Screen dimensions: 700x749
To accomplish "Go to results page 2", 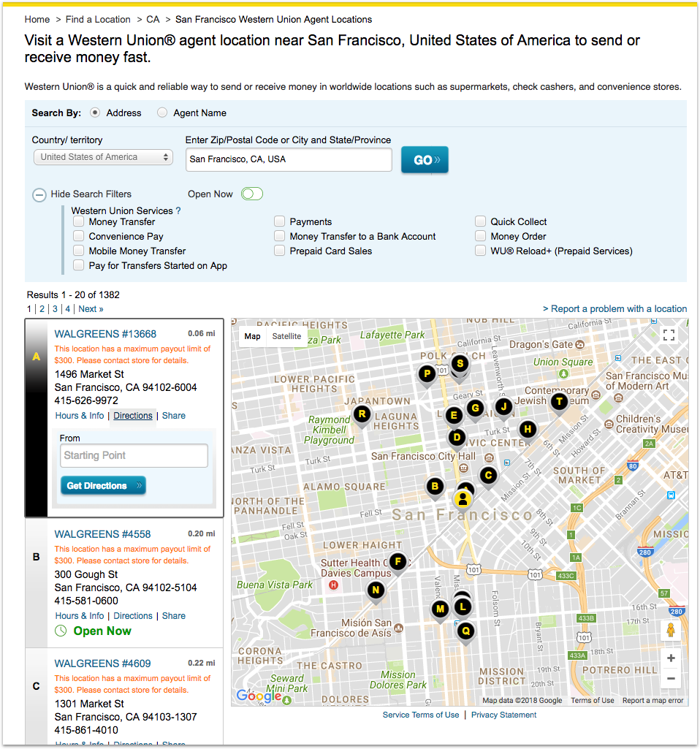I will [x=42, y=309].
